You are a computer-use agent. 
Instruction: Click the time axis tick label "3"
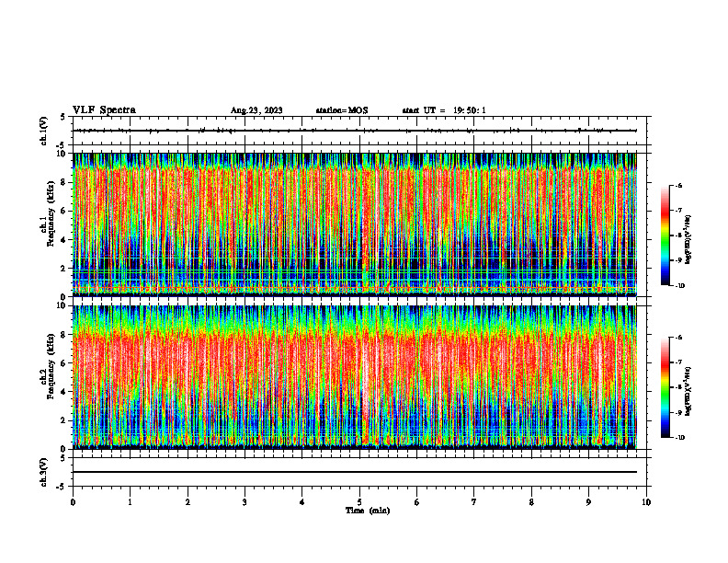pos(245,502)
